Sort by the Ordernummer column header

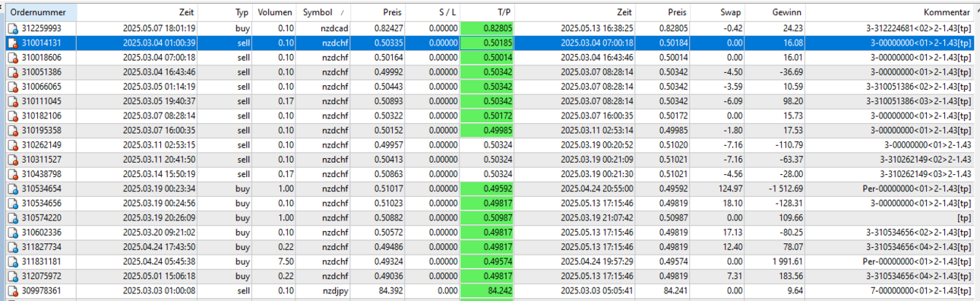coord(40,13)
